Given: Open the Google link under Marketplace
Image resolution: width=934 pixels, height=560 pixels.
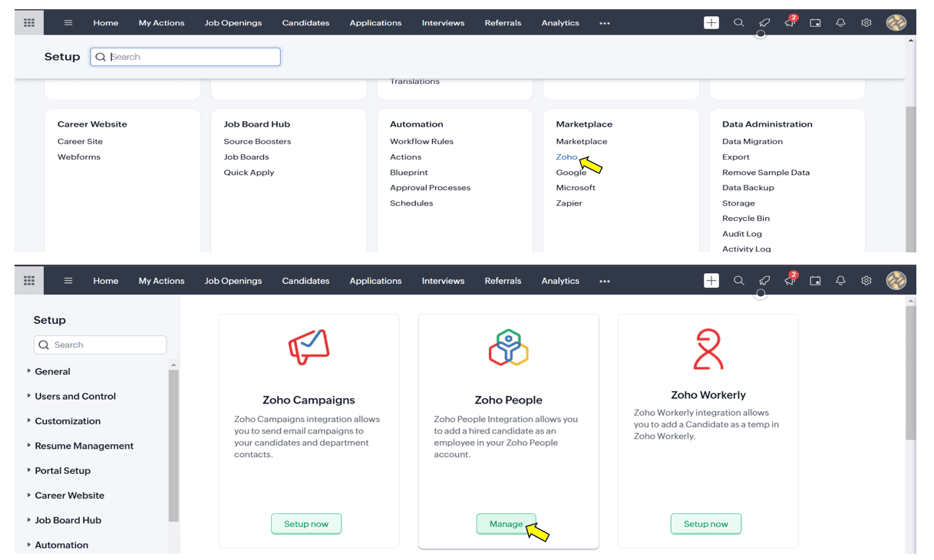Looking at the screenshot, I should click(x=571, y=173).
